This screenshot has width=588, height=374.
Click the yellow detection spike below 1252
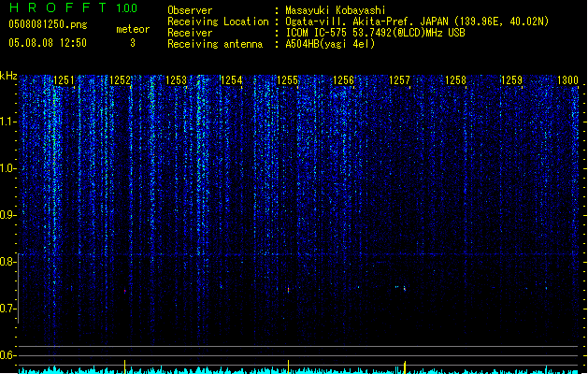pos(125,367)
